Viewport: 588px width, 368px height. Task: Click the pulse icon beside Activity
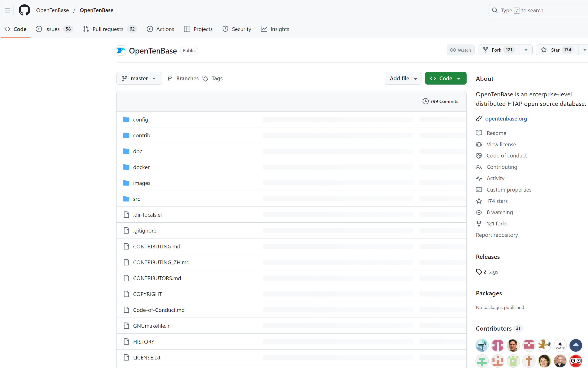pyautogui.click(x=479, y=178)
